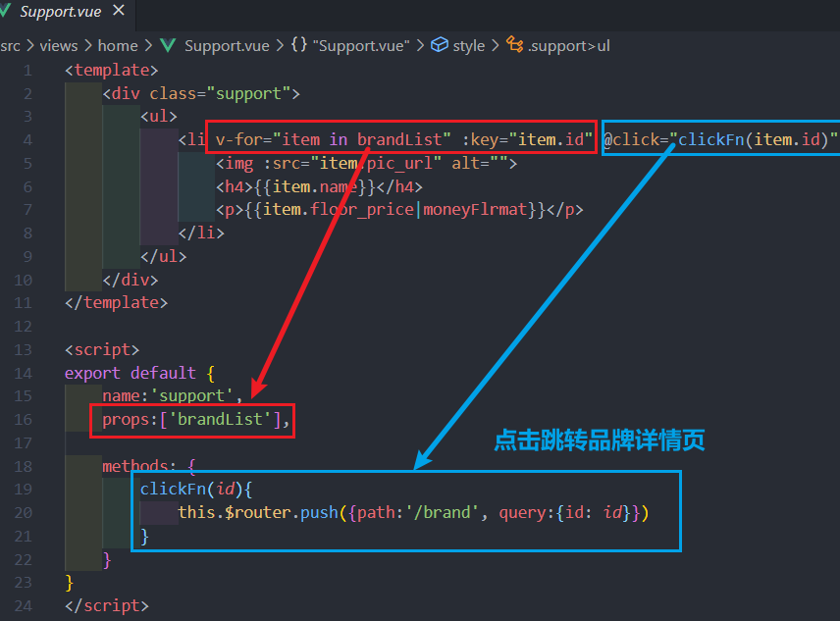Click the :src="item.pic_url" attribute
This screenshot has width=840, height=621.
pos(352,163)
